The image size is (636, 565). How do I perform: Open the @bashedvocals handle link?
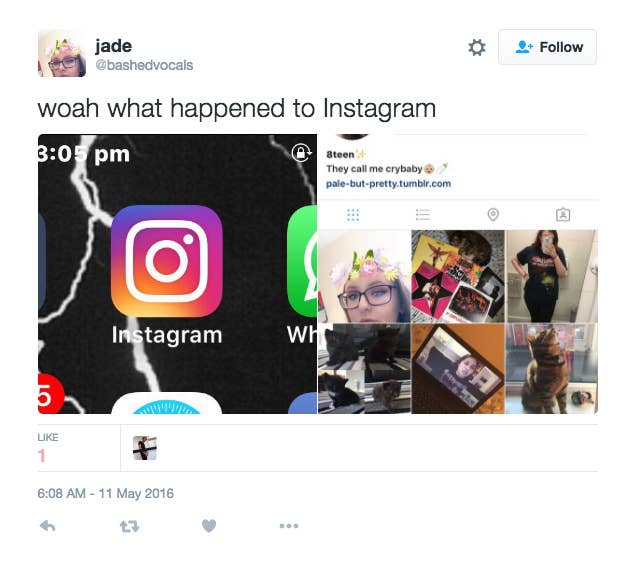point(144,65)
